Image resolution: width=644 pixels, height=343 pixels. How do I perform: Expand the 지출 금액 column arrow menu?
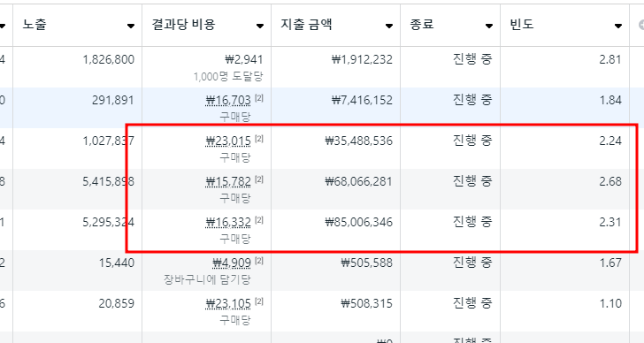point(388,26)
